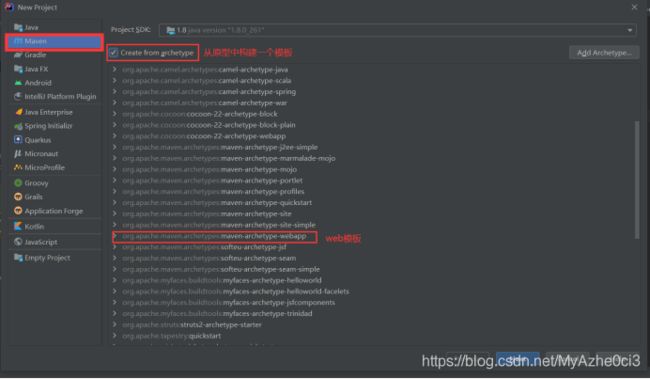Screen dimensions: 650x379
Task: Select cocoon-22-archetype-webapp row
Action: coord(204,136)
